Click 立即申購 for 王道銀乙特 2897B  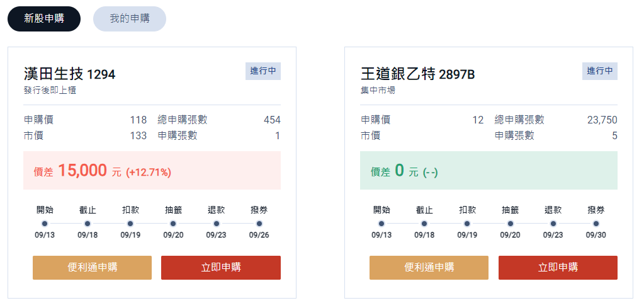pyautogui.click(x=558, y=268)
